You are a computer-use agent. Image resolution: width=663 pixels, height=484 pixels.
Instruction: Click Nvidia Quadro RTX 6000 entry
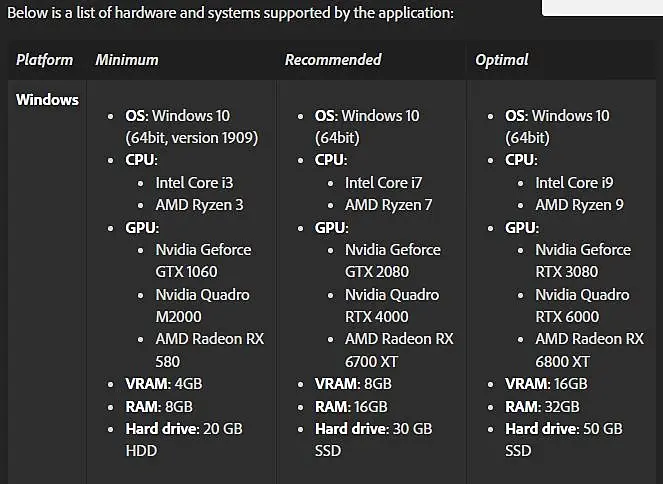pos(582,306)
